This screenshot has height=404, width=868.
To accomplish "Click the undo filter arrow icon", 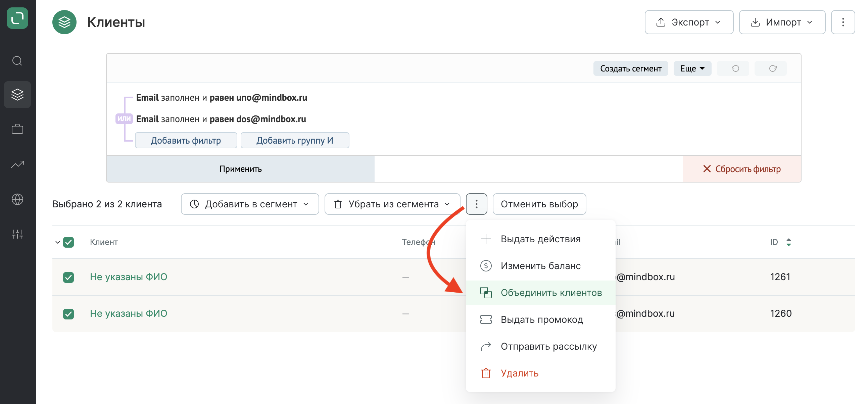I will (735, 69).
